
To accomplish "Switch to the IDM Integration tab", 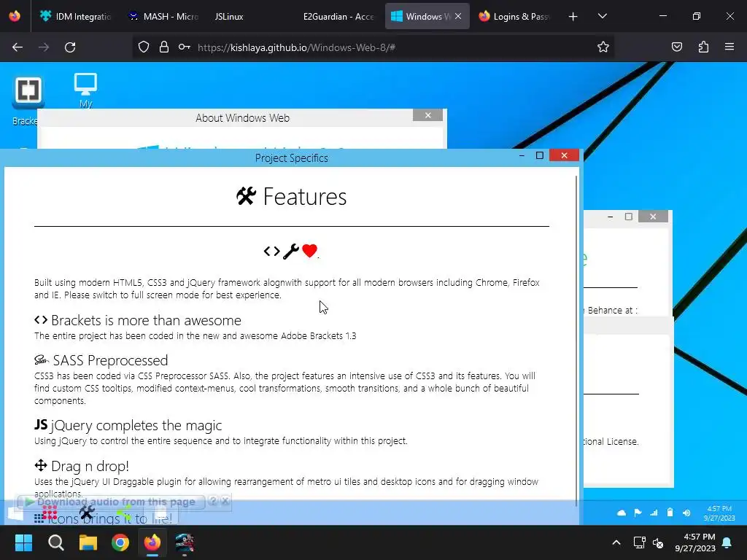I will 75,16.
